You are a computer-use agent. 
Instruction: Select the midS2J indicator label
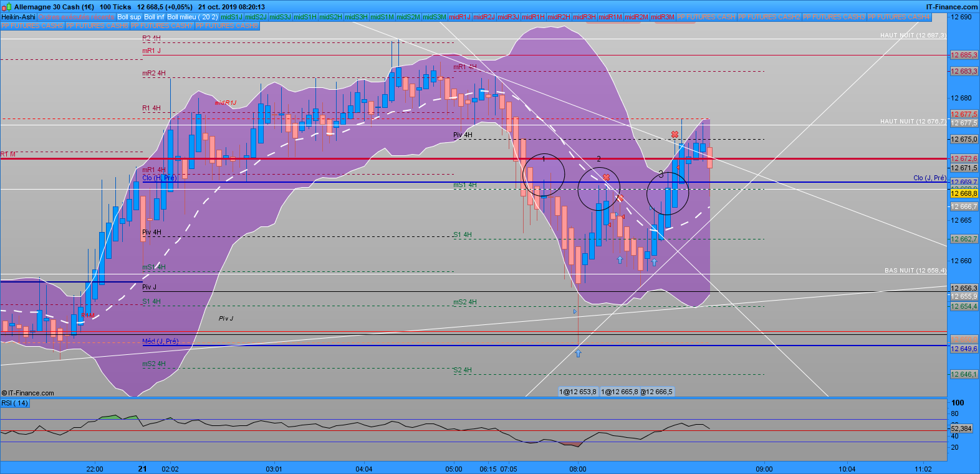[x=256, y=17]
